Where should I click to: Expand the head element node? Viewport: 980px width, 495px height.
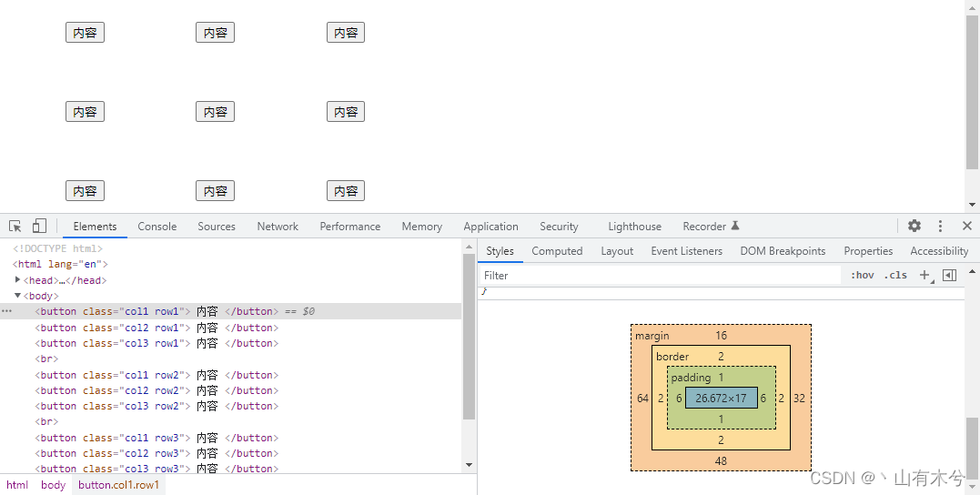[x=17, y=280]
